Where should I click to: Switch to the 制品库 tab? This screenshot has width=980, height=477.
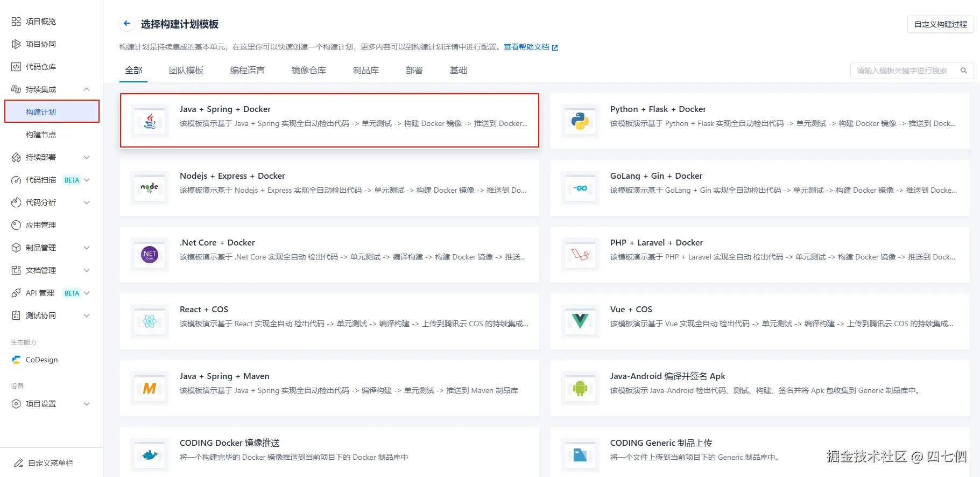coord(366,71)
